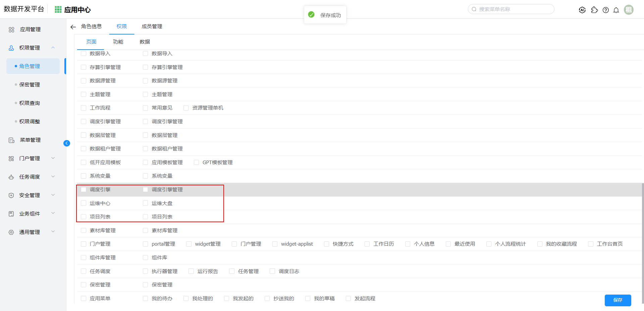Enable the GPT模板管理 checkbox
Viewport: 644px width, 311px height.
[197, 163]
